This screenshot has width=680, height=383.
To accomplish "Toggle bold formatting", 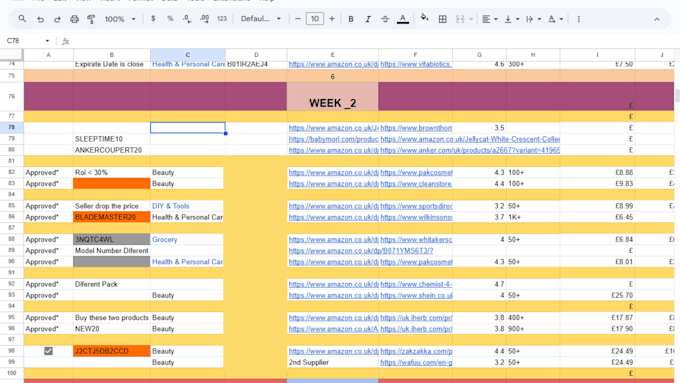I will (x=351, y=19).
